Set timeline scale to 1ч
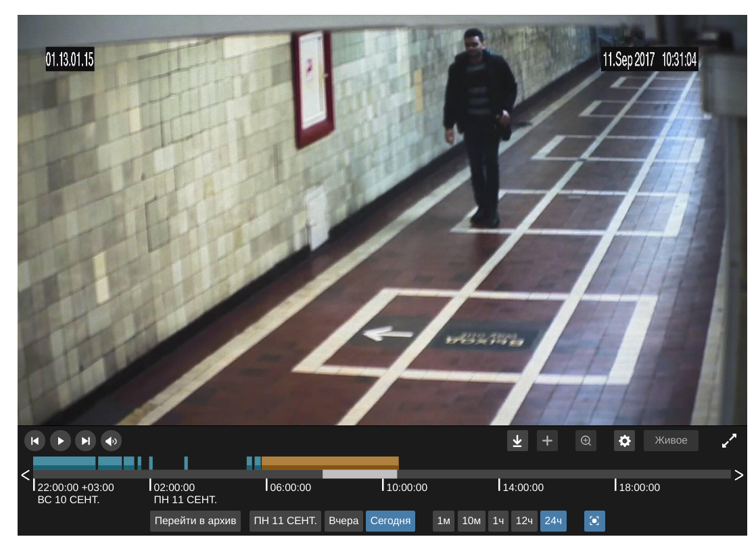 (498, 521)
